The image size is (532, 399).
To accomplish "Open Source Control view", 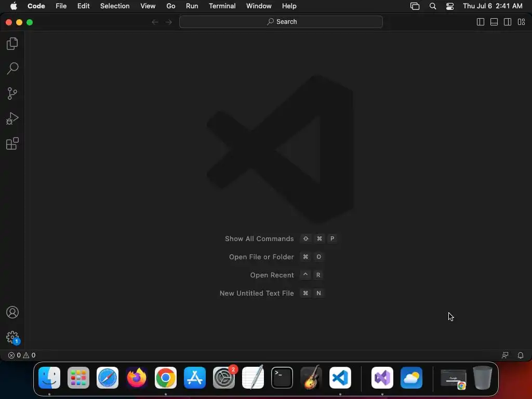I will [12, 94].
